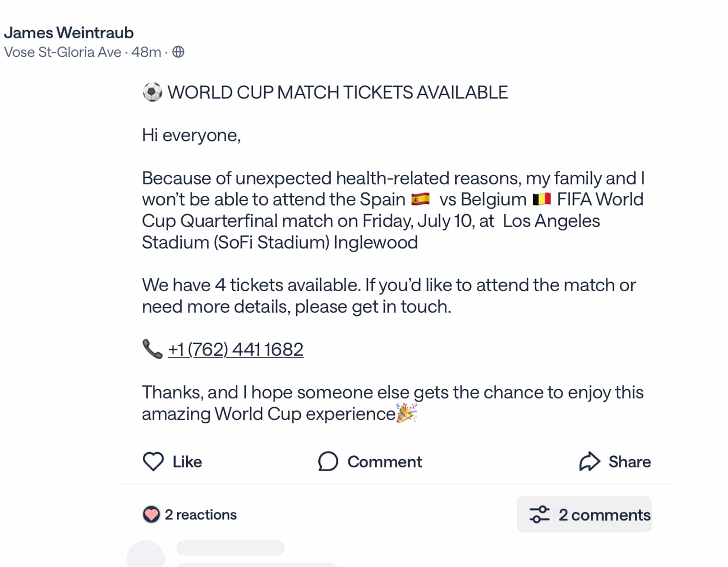
Task: Select the loading commenter avatar placeholder
Action: tap(146, 555)
